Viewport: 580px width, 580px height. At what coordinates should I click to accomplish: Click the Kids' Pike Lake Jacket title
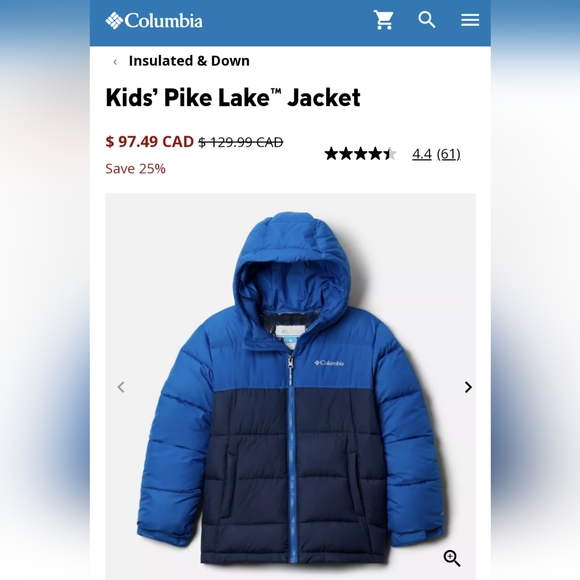click(x=233, y=98)
